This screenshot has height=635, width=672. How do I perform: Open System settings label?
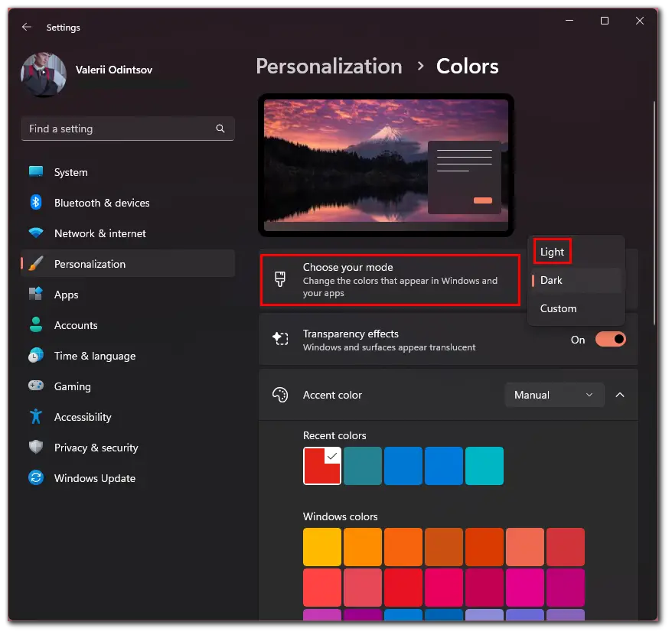tap(70, 172)
